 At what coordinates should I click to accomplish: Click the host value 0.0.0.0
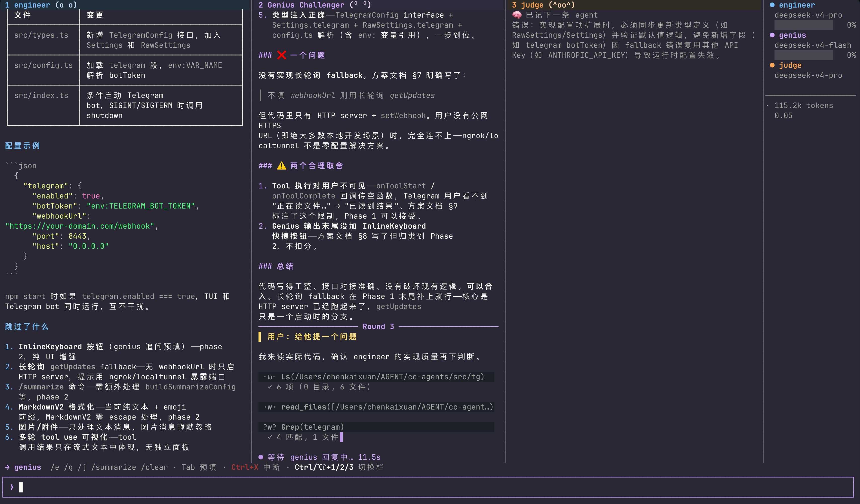click(x=89, y=246)
